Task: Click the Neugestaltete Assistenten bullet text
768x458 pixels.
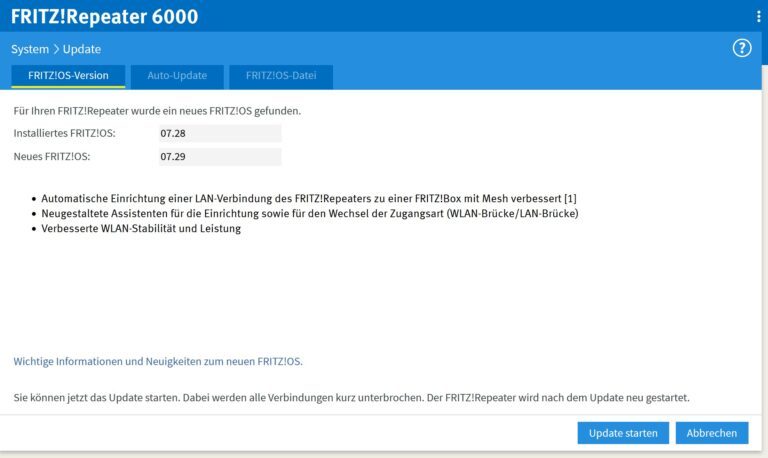Action: click(x=310, y=214)
